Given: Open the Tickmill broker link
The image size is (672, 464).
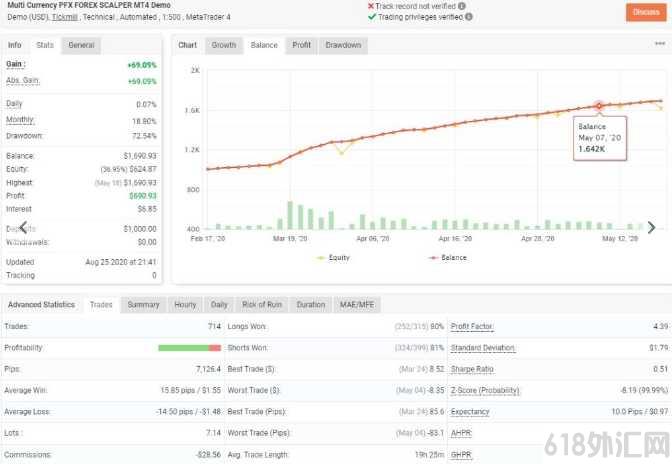Looking at the screenshot, I should tap(65, 17).
